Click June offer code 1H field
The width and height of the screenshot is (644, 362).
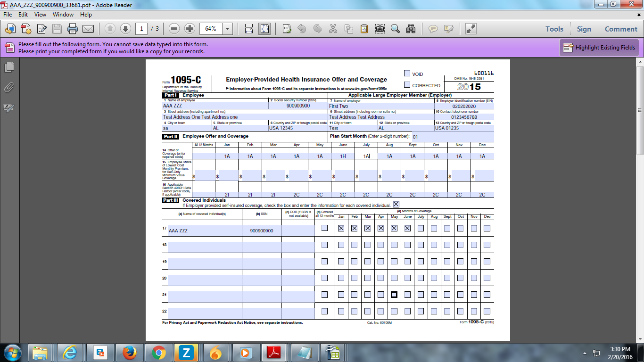tap(343, 156)
